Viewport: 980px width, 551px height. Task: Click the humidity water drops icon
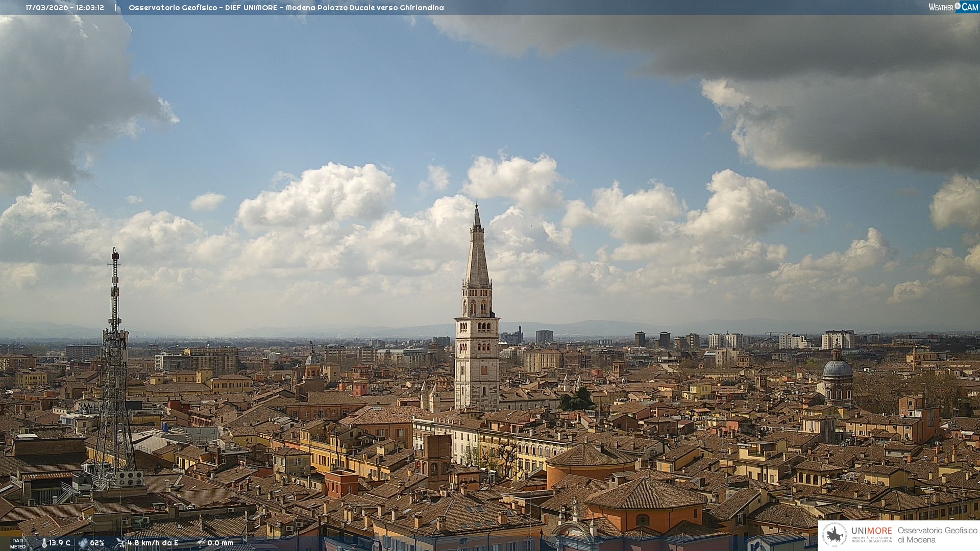click(x=83, y=543)
